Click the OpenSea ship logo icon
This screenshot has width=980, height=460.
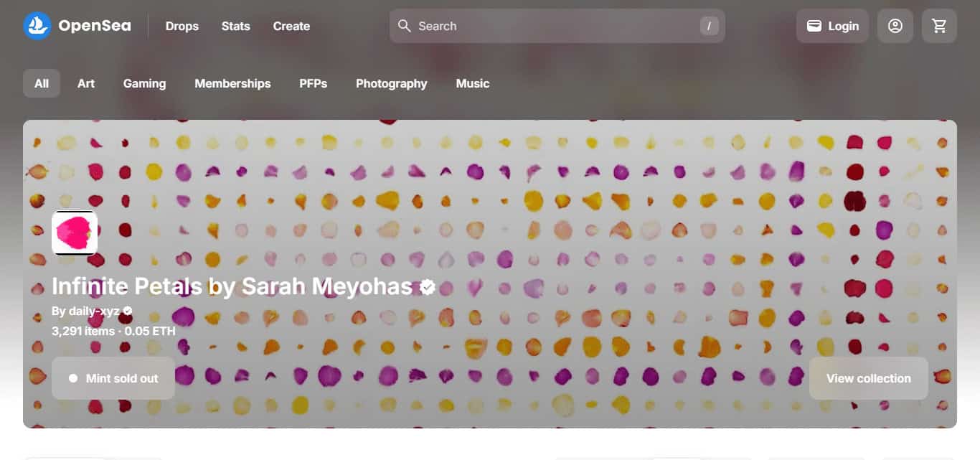37,26
